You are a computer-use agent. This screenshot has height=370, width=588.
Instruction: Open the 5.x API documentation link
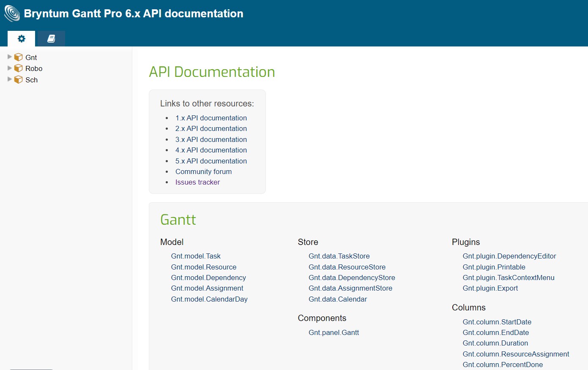coord(211,161)
